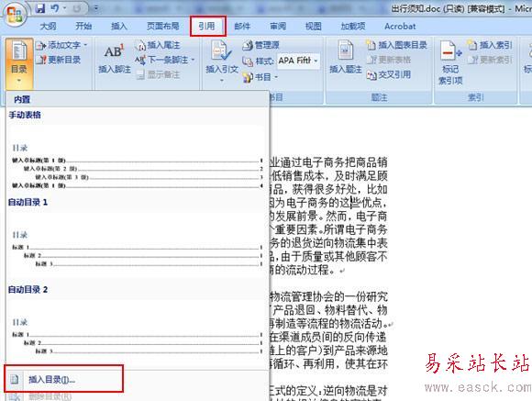532x401 pixels.
Task: Save document via quick access toolbar
Action: [40, 8]
